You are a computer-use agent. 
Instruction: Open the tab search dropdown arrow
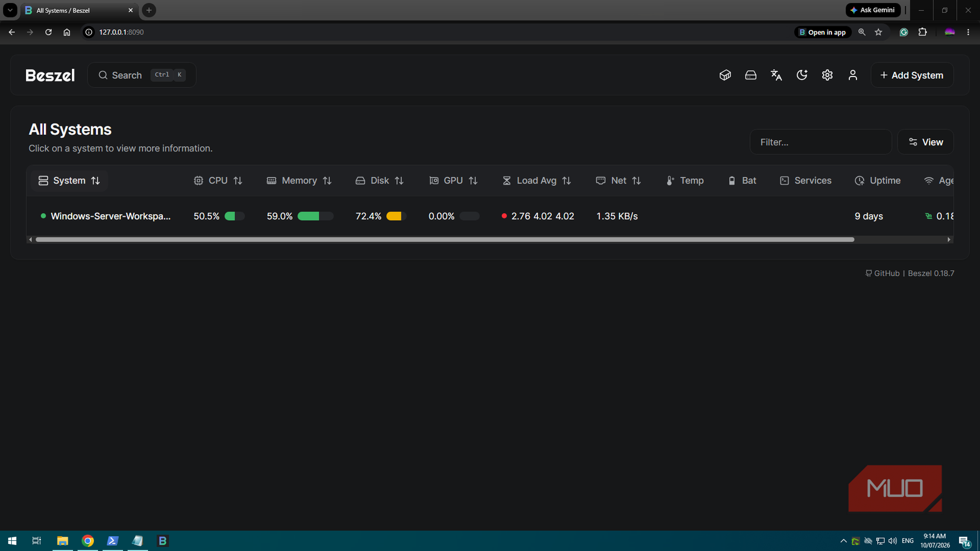(10, 10)
